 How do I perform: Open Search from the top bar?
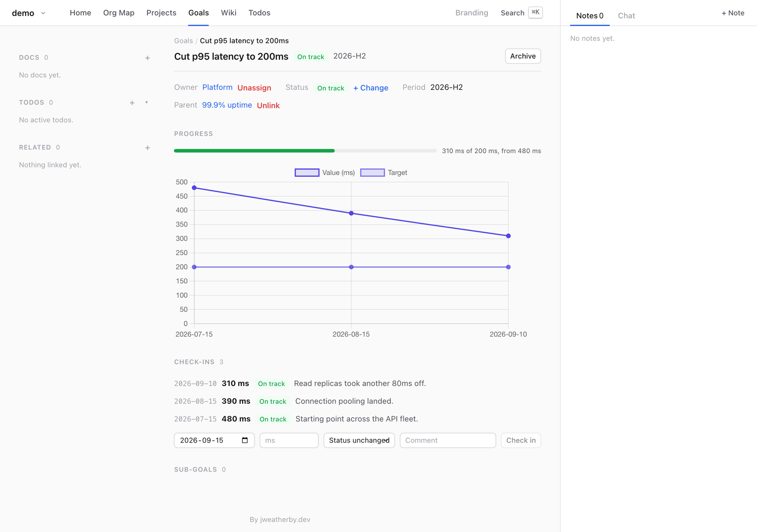(x=521, y=13)
